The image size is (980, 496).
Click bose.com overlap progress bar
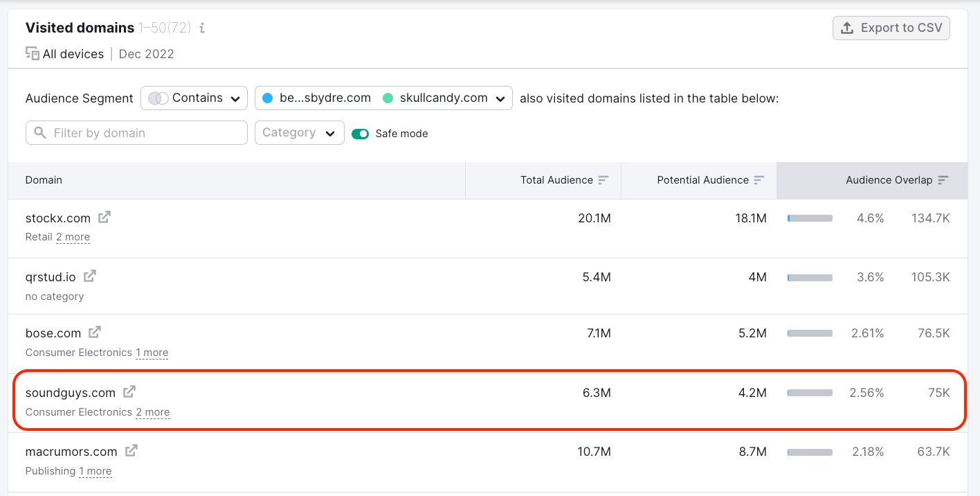pos(810,333)
